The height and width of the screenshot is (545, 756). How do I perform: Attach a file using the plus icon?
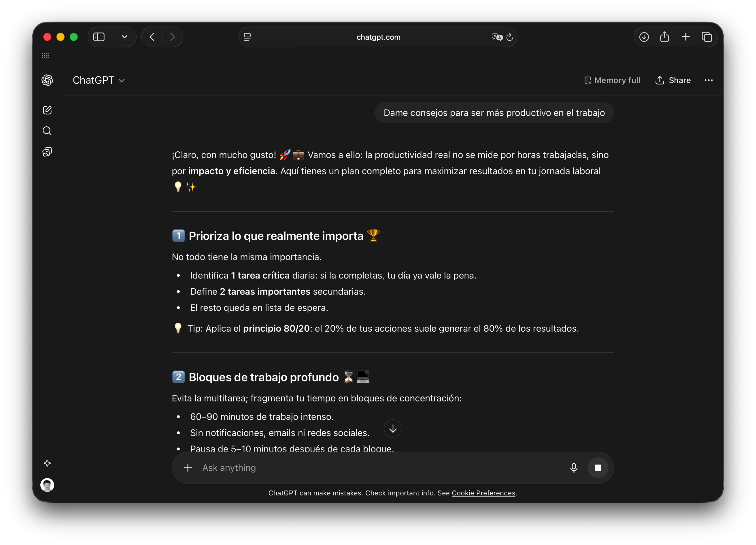(x=188, y=468)
